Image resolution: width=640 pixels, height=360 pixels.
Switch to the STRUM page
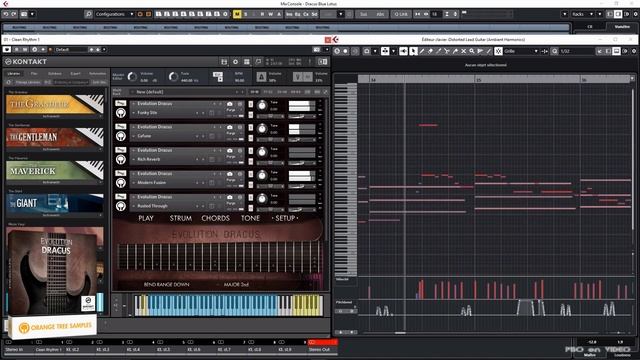(x=180, y=218)
